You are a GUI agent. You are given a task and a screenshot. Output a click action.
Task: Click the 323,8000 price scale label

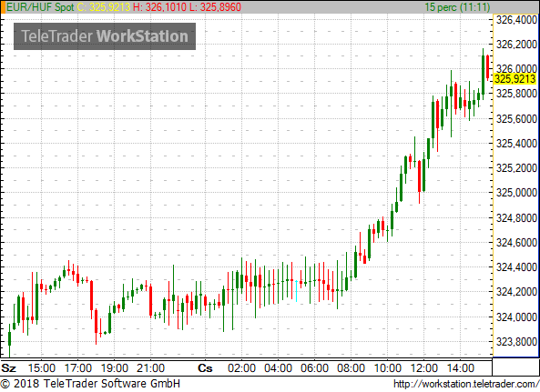(x=516, y=342)
